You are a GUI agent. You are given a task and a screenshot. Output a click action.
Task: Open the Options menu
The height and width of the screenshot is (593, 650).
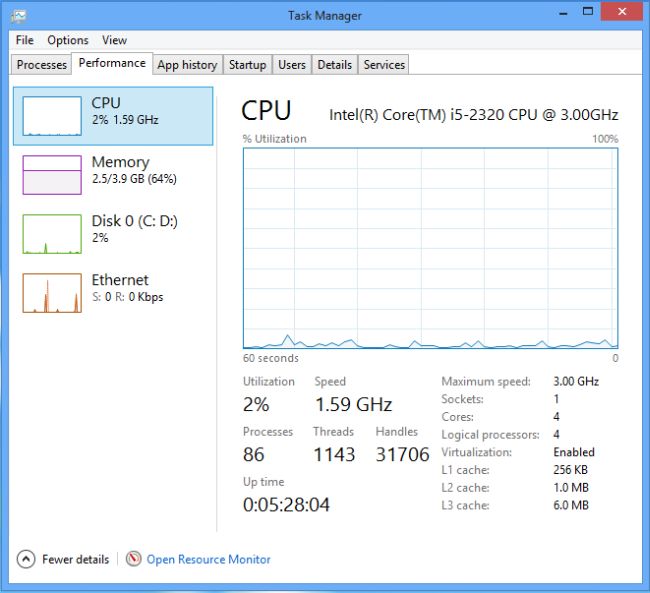click(x=68, y=40)
